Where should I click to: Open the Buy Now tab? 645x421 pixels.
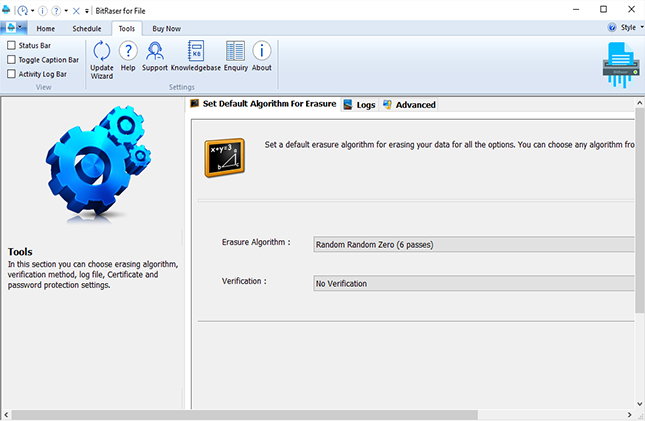[x=166, y=29]
